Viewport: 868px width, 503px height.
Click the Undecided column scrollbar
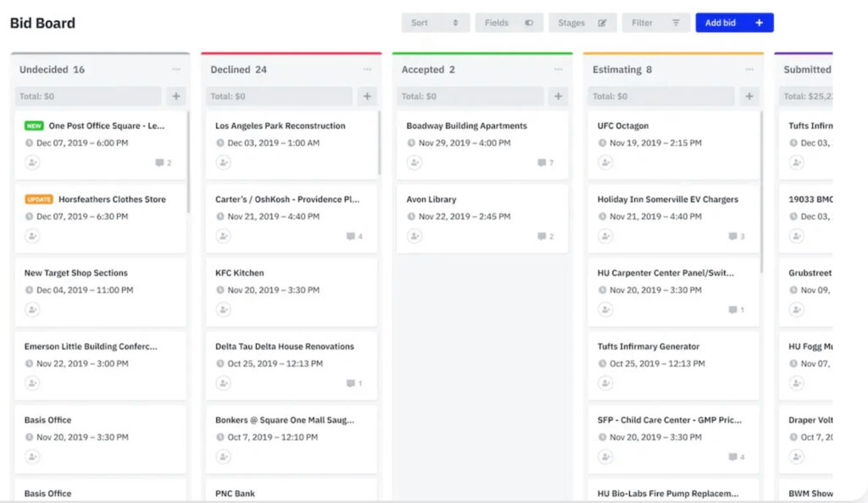[188, 162]
